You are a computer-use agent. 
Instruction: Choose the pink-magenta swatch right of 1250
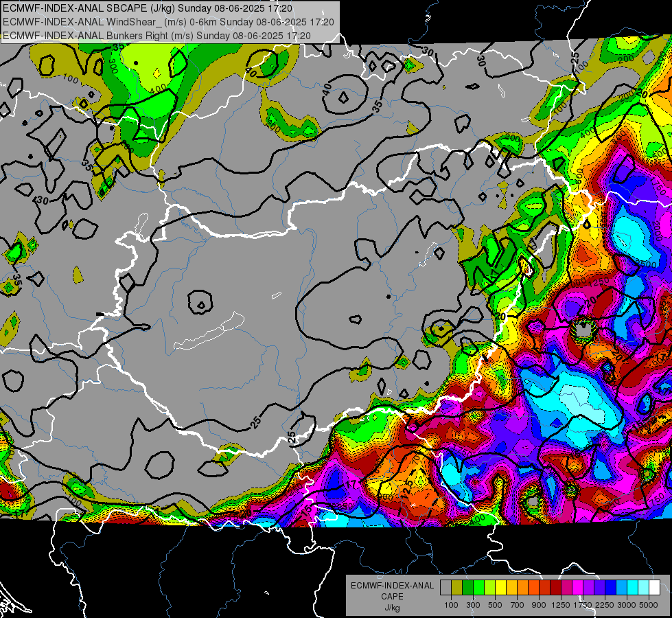[x=566, y=588]
